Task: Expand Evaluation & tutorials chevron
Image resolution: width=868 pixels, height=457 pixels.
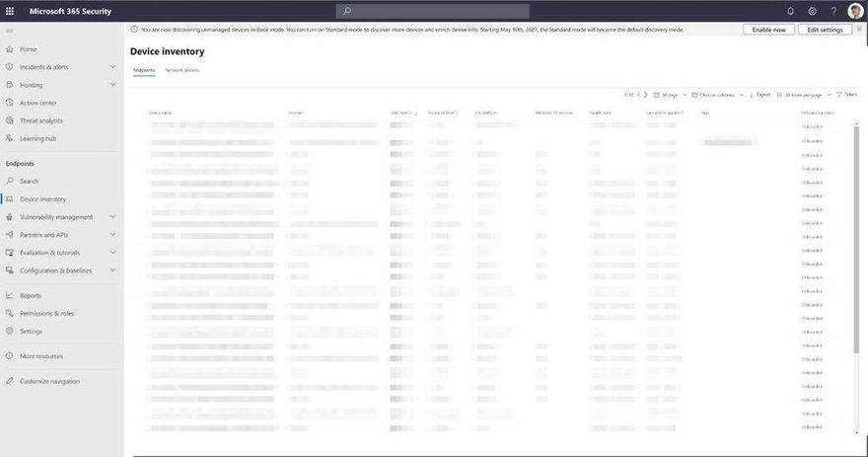Action: pos(112,253)
